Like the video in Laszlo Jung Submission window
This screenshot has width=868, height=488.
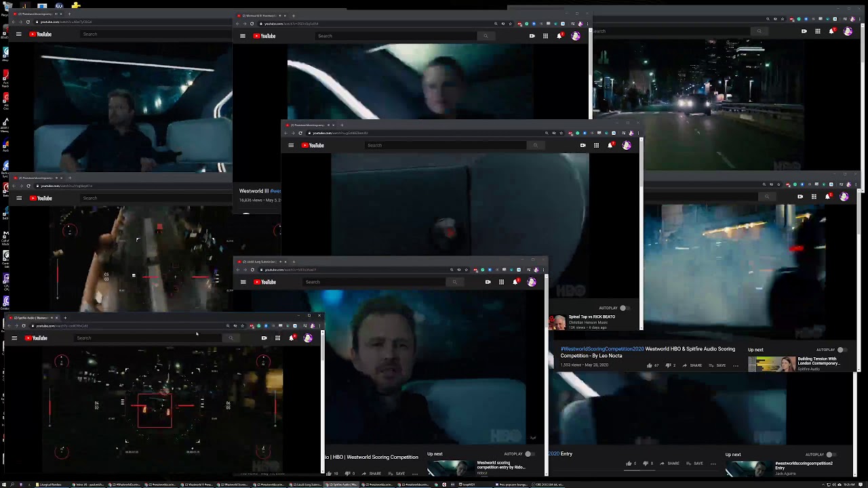coord(329,474)
